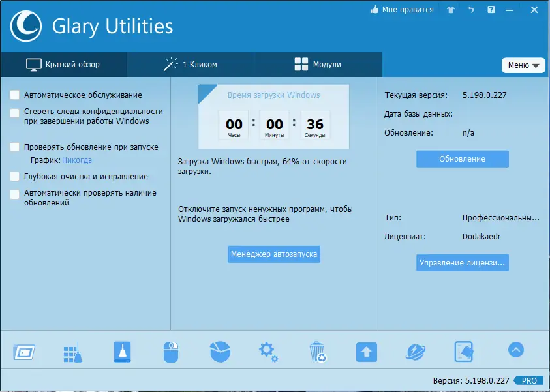This screenshot has width=550, height=392.
Task: Click Менеджер автозапуска button
Action: (x=273, y=254)
